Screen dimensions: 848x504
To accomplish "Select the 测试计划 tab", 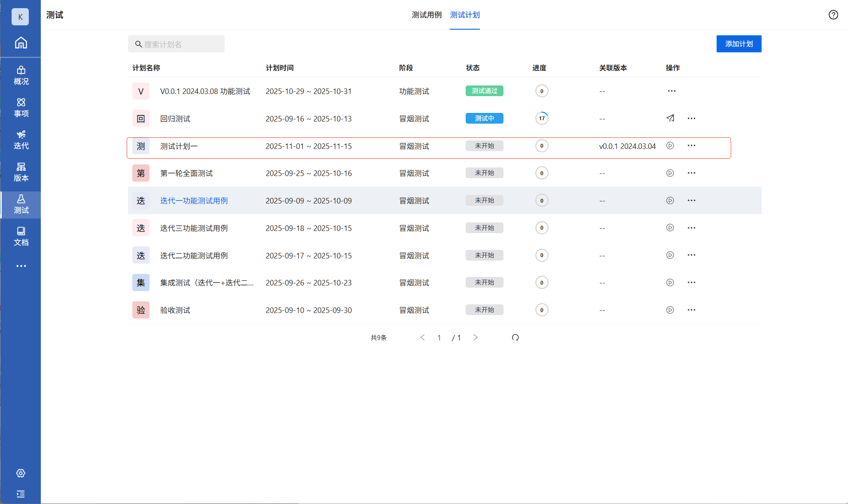I will 464,15.
